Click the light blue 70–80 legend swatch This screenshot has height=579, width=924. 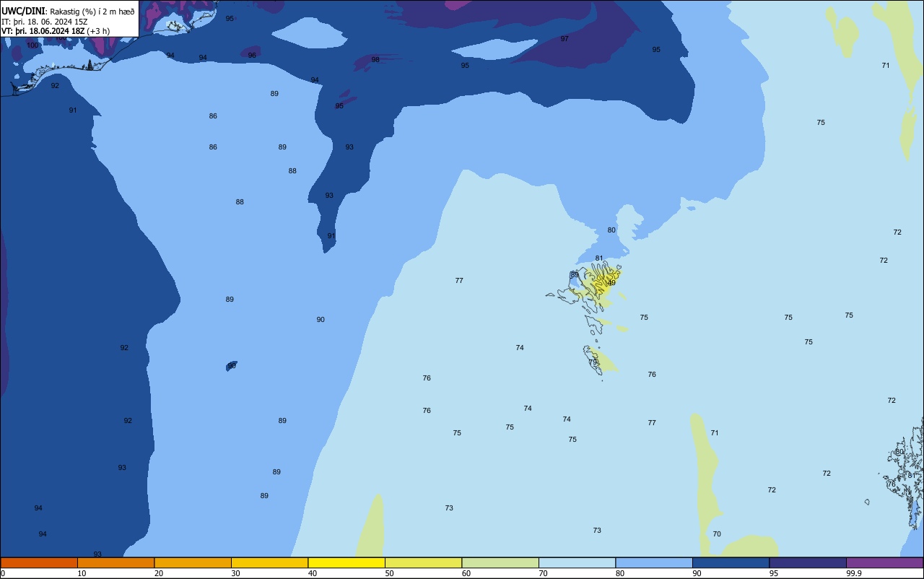(577, 562)
